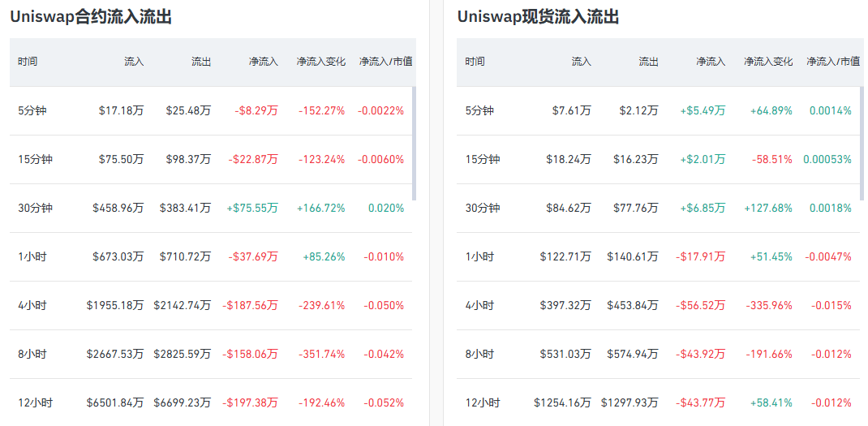Click the -152.27% change value
This screenshot has width=868, height=426.
[x=321, y=111]
